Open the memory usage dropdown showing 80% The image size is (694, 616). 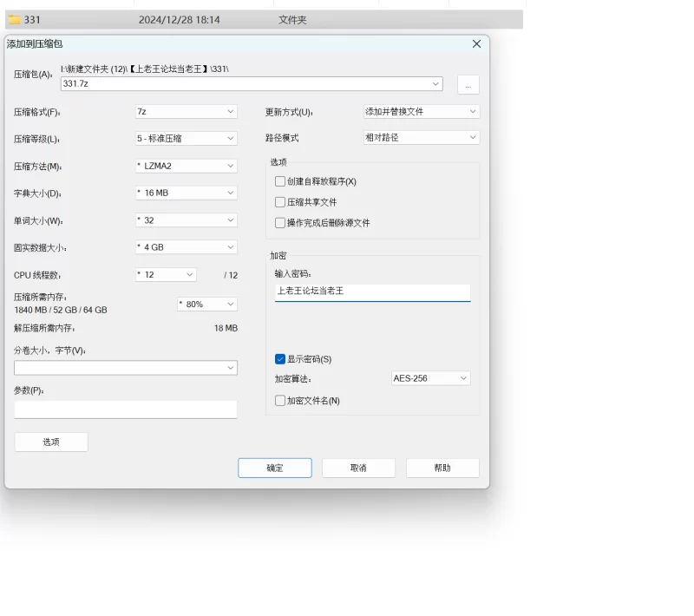click(207, 304)
